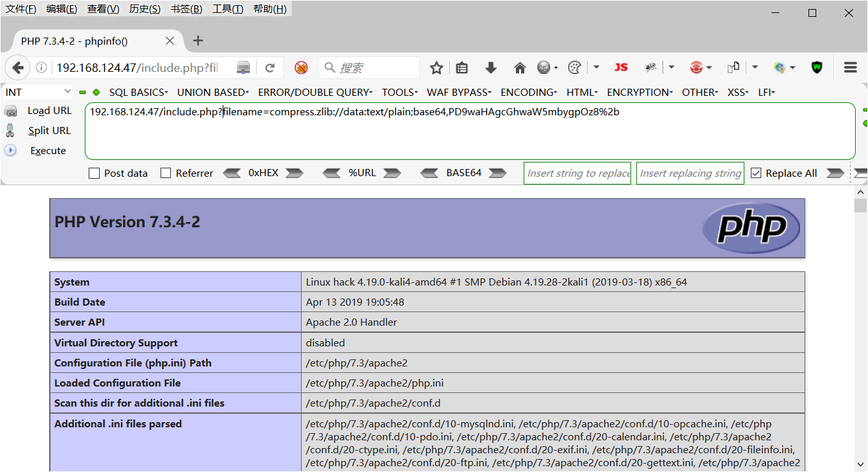Bookmark this page with the star icon
The height and width of the screenshot is (472, 868).
(437, 67)
